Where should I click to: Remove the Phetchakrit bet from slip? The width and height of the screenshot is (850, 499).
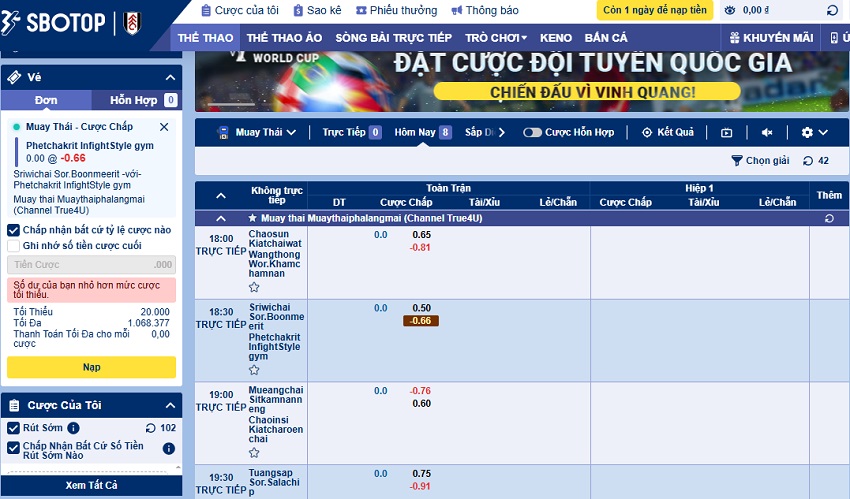tap(164, 127)
